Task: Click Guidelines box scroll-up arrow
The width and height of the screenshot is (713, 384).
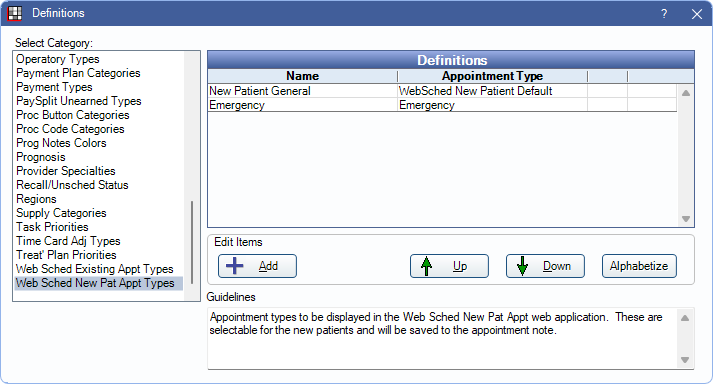Action: click(x=685, y=318)
